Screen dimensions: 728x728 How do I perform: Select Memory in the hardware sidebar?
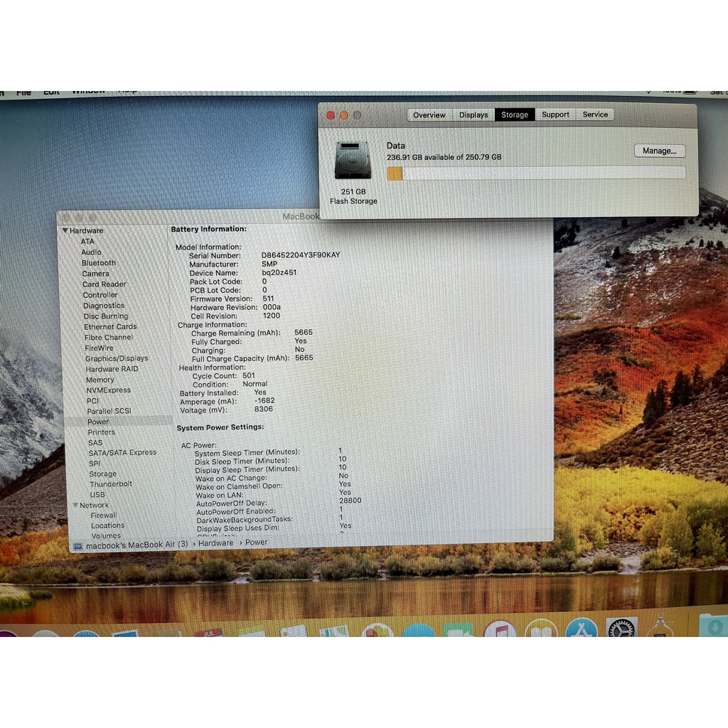pyautogui.click(x=100, y=380)
